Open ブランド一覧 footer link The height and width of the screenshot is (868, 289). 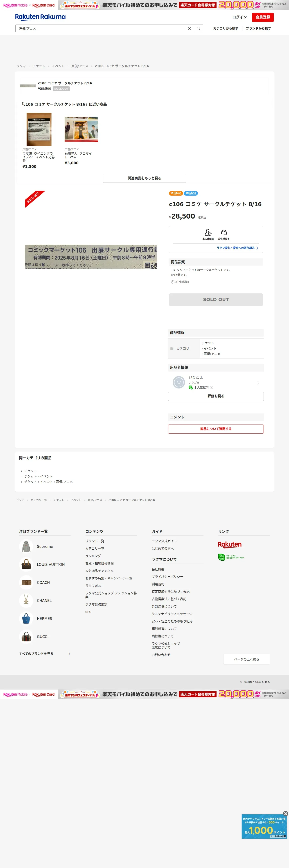click(x=95, y=541)
